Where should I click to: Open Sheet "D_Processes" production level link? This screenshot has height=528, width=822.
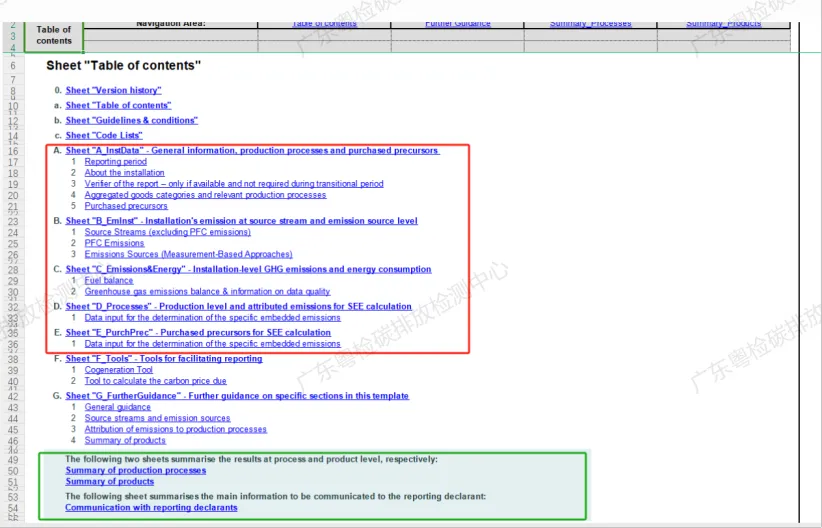pos(238,306)
